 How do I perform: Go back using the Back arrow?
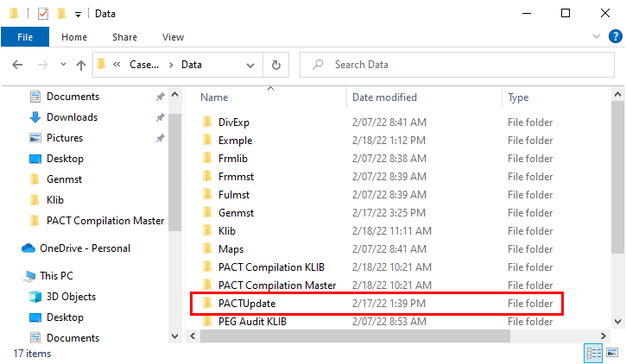(17, 65)
